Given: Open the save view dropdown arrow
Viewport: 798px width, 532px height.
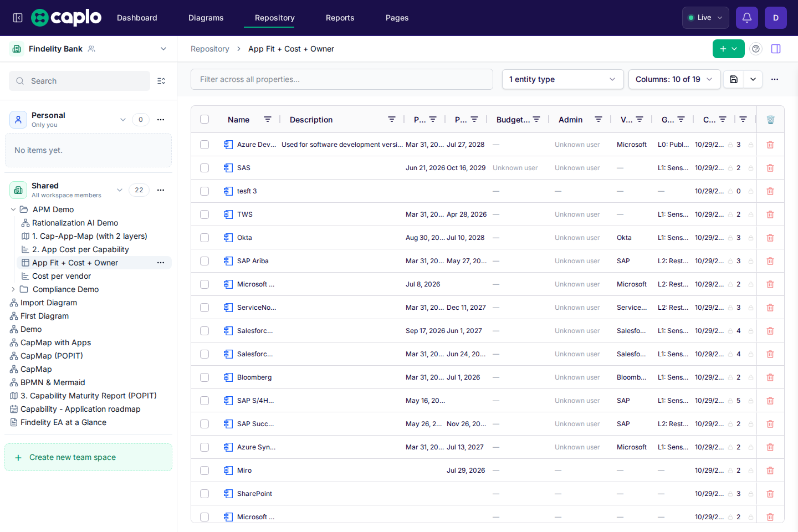Looking at the screenshot, I should (x=753, y=79).
